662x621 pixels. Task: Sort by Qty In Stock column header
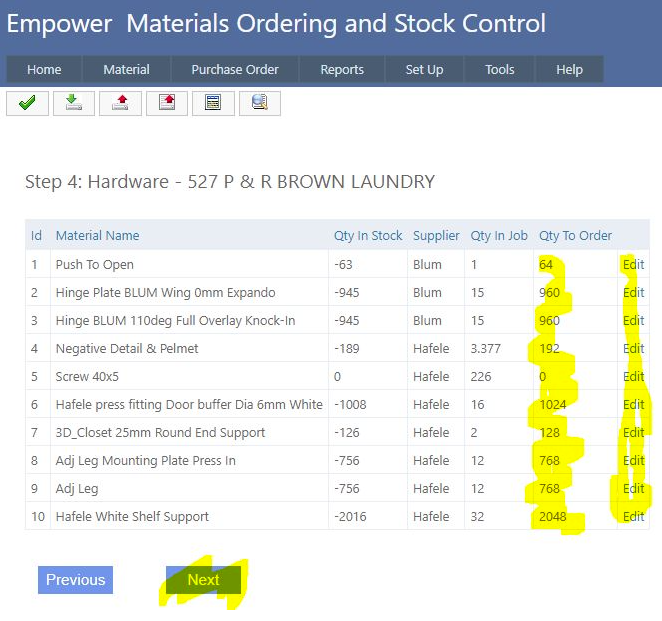tap(368, 236)
